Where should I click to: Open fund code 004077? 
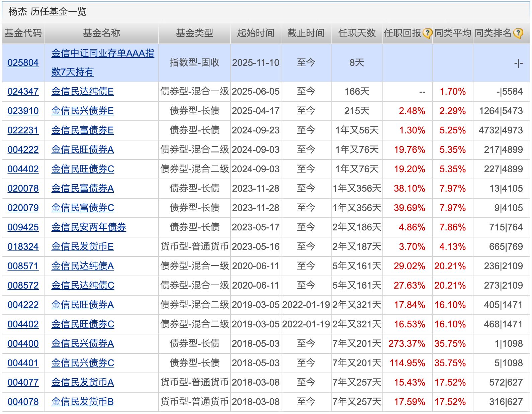point(23,383)
